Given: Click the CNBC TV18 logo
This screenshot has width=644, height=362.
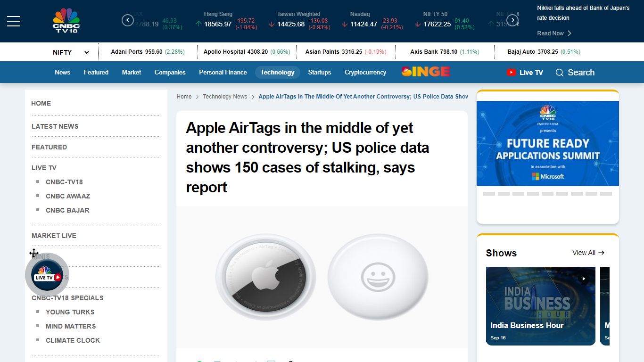Looking at the screenshot, I should coord(66,21).
